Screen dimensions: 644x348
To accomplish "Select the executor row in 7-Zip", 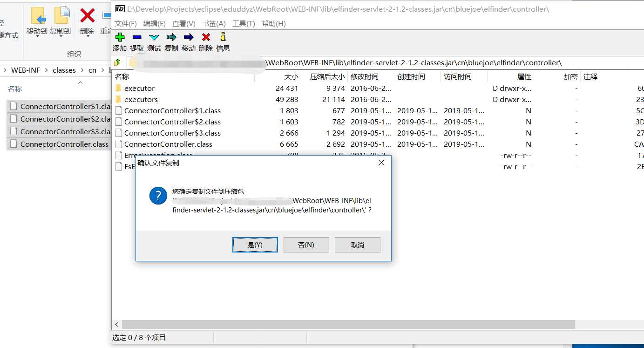I will click(x=378, y=88).
